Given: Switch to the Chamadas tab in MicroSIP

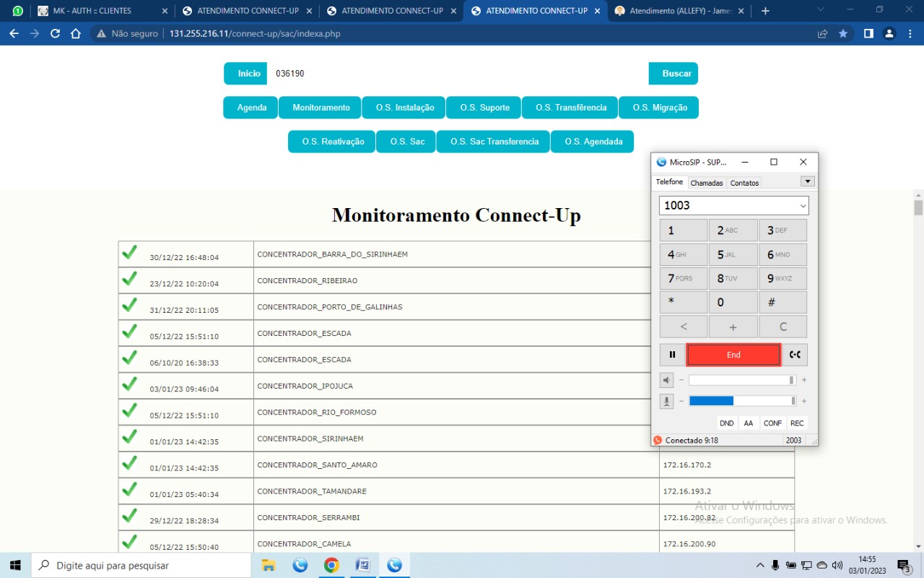Looking at the screenshot, I should (x=707, y=183).
